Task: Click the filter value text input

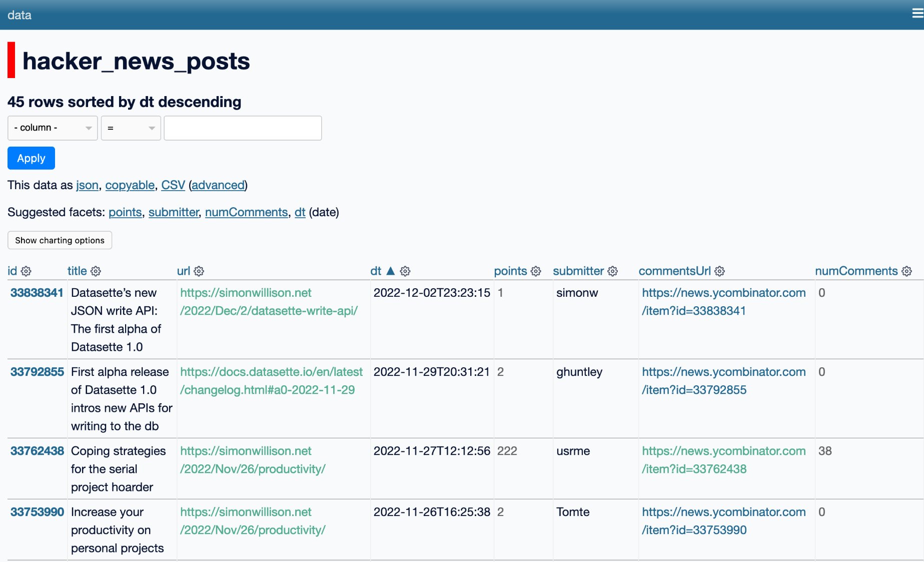Action: point(243,128)
